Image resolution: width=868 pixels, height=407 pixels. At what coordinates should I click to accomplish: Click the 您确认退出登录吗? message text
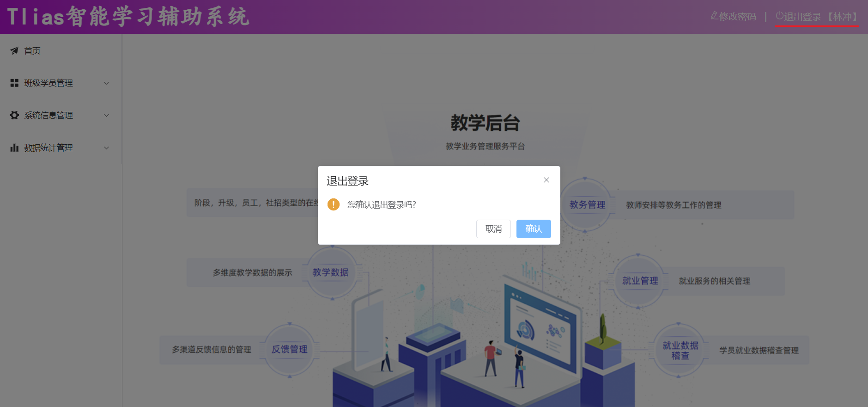point(382,204)
